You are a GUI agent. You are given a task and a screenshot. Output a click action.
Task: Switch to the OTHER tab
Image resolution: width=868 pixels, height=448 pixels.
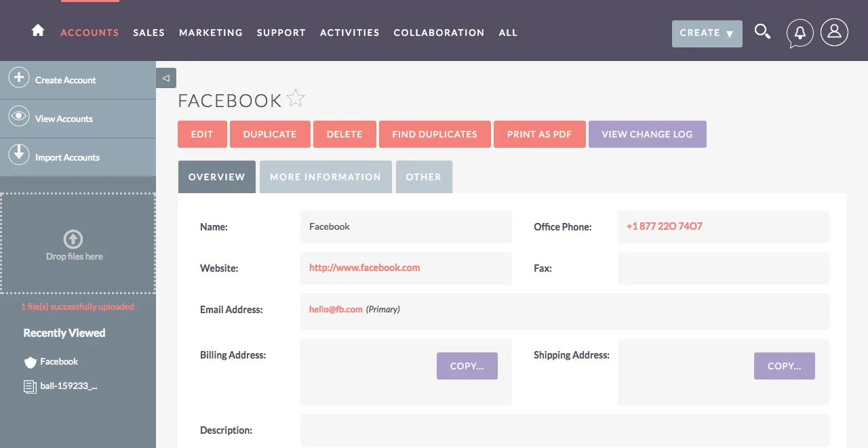[x=424, y=177]
